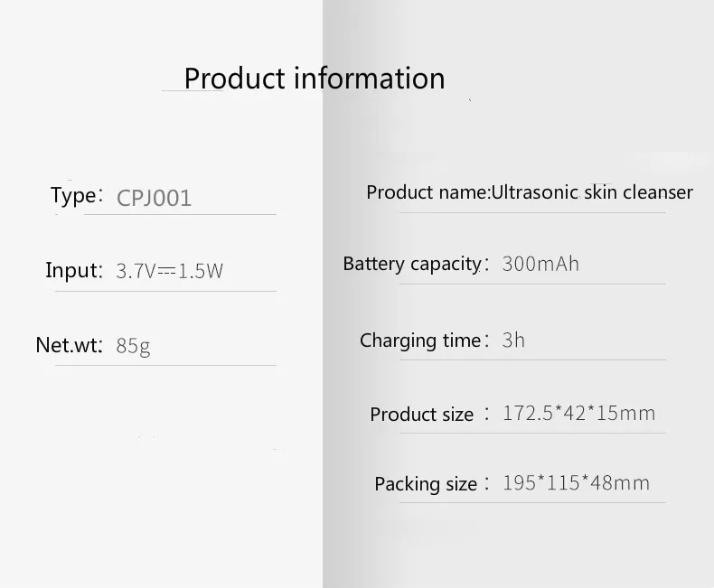Select the 3h charging value
Viewport: 714px width, 588px height.
click(513, 341)
